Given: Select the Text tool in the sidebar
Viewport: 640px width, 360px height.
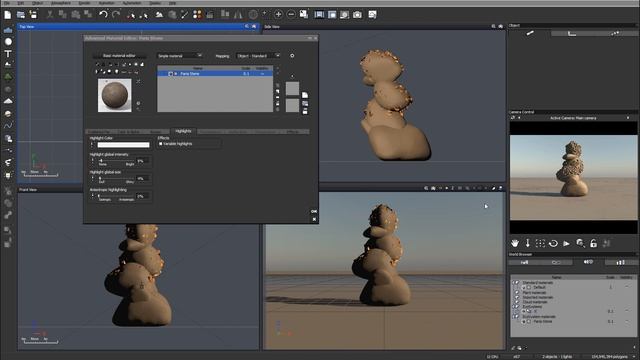Looking at the screenshot, I should coord(8,53).
